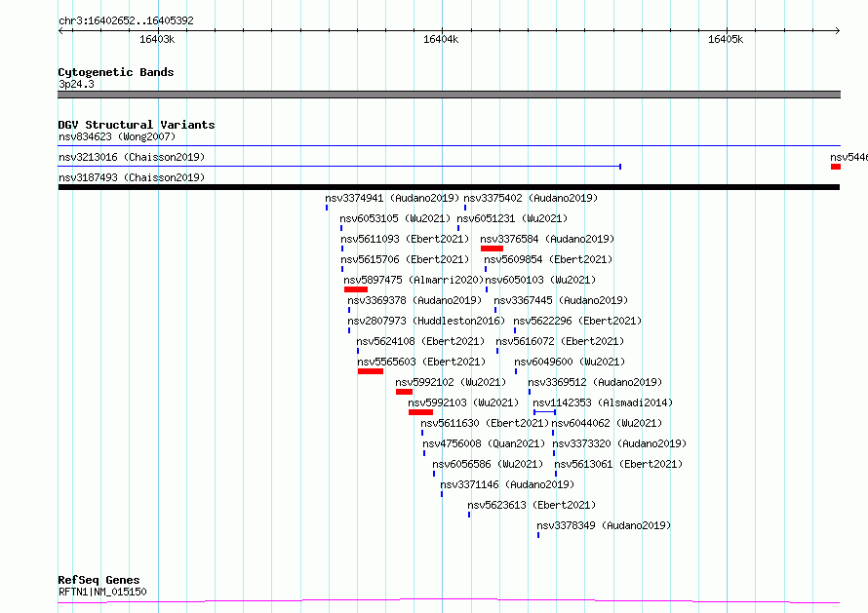
Task: Click the 16404k ruler mark
Action: point(441,39)
